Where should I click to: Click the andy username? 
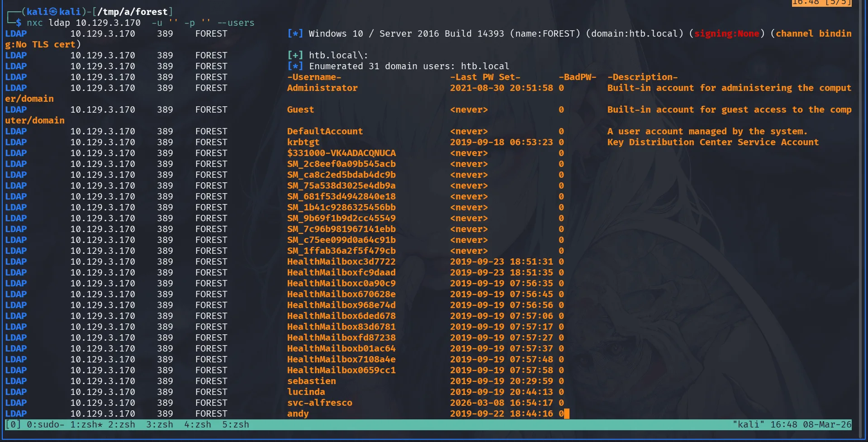pos(298,413)
